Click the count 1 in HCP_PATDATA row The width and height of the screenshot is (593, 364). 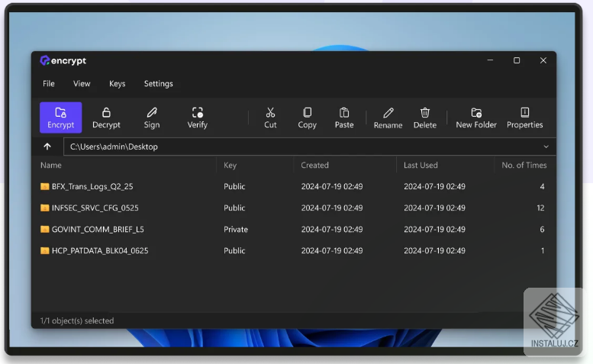click(x=543, y=250)
